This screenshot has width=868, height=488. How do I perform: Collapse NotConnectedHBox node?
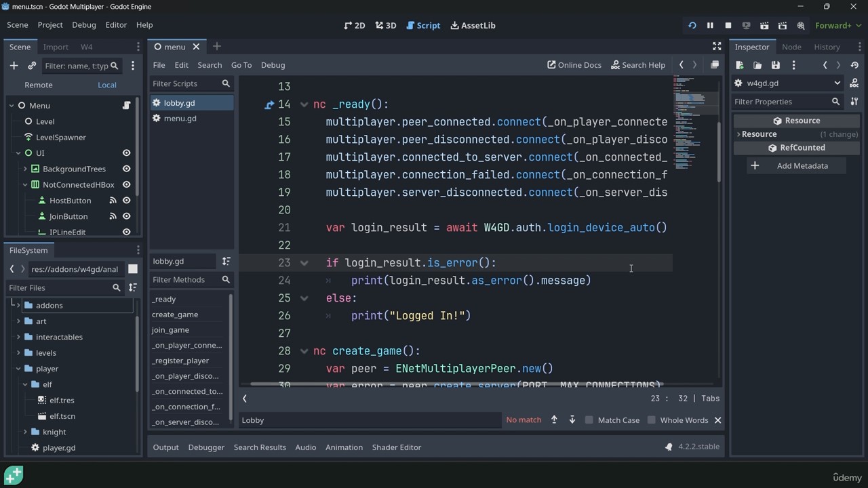(25, 184)
